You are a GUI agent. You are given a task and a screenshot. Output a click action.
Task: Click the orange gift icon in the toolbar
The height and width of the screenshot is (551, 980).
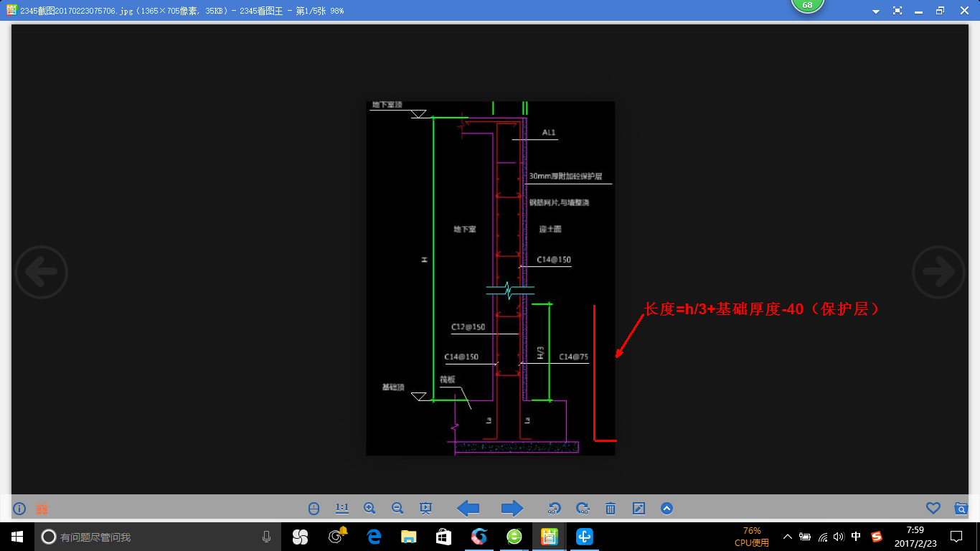click(x=42, y=509)
